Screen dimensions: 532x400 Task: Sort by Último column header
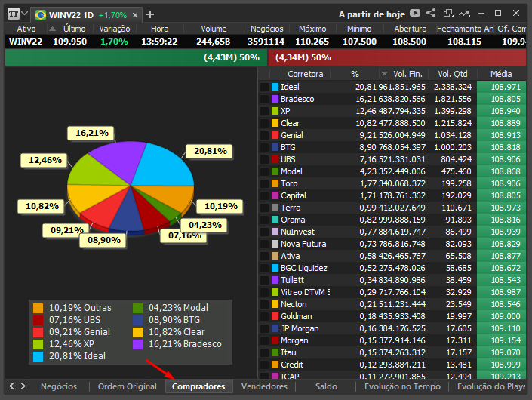(x=74, y=29)
